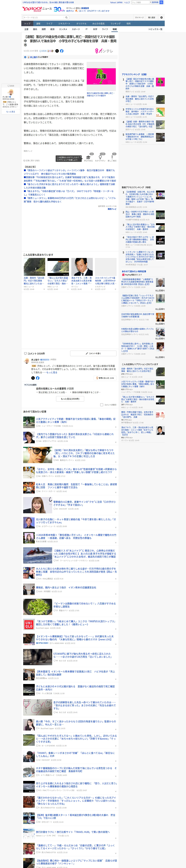Open マイページ link
This screenshot has height=868, width=186.
[139, 18]
